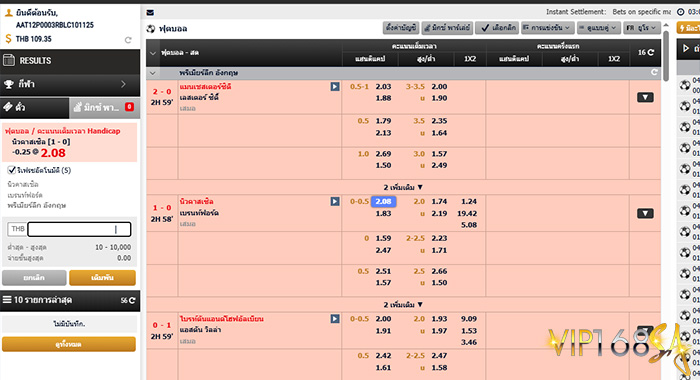Play live stream for the Manchester City match
The image size is (700, 380).
pyautogui.click(x=335, y=87)
